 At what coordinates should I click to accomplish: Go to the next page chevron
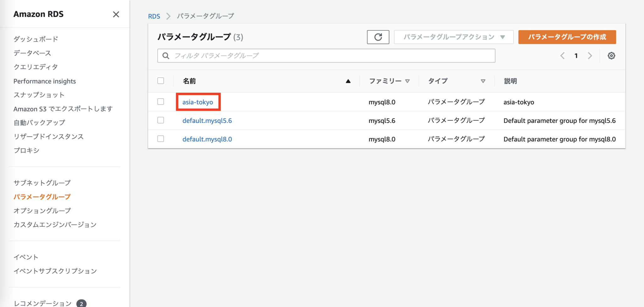(x=590, y=56)
